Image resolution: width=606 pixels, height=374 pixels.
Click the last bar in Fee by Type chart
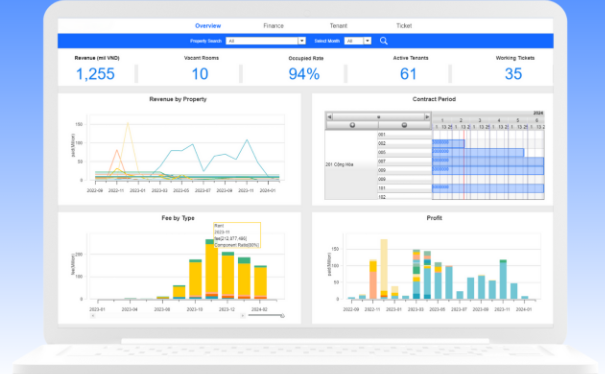[260, 282]
